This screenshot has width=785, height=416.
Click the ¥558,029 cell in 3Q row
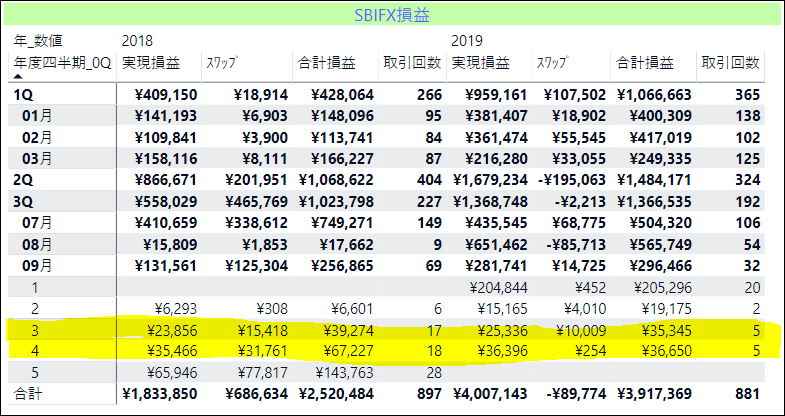click(x=166, y=201)
